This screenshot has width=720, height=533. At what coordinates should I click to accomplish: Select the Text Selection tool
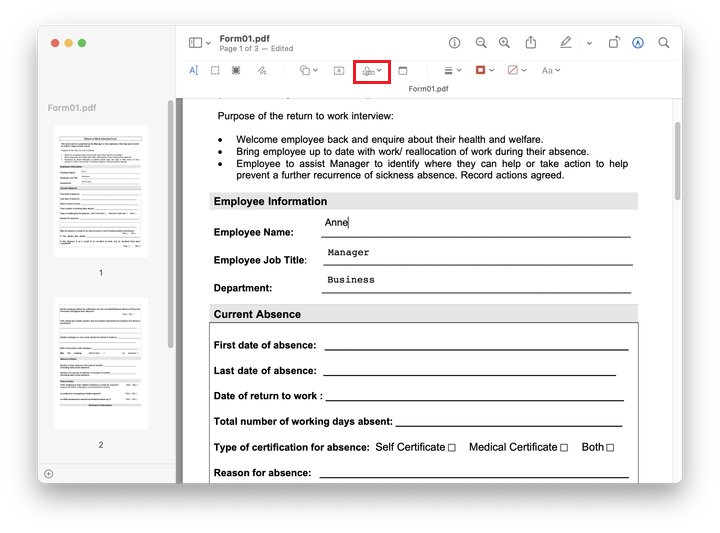(x=193, y=70)
